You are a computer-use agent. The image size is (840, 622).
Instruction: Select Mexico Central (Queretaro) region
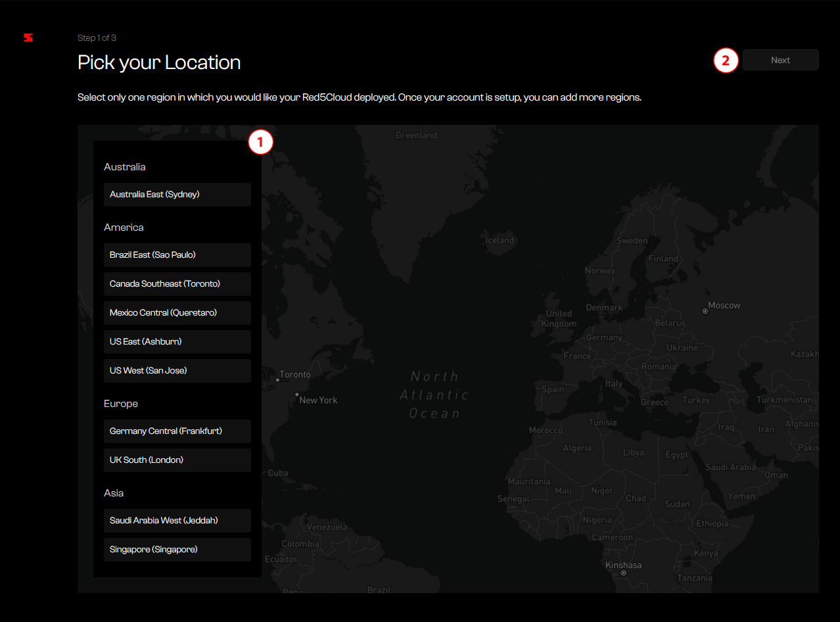(177, 313)
